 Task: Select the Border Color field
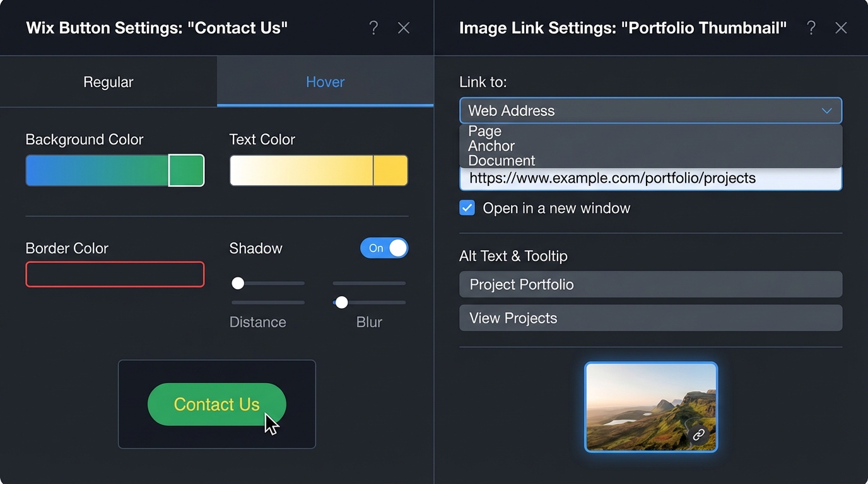point(115,274)
